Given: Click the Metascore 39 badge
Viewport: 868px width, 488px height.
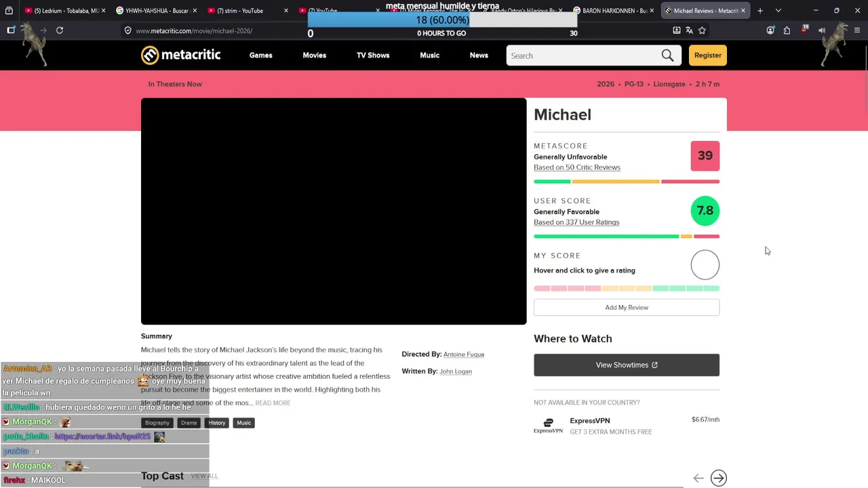Looking at the screenshot, I should 705,156.
